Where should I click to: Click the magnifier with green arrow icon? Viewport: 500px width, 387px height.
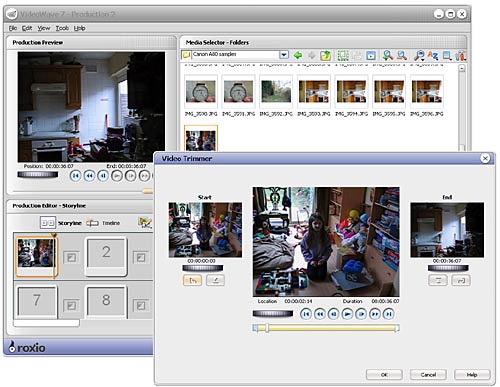click(x=388, y=55)
